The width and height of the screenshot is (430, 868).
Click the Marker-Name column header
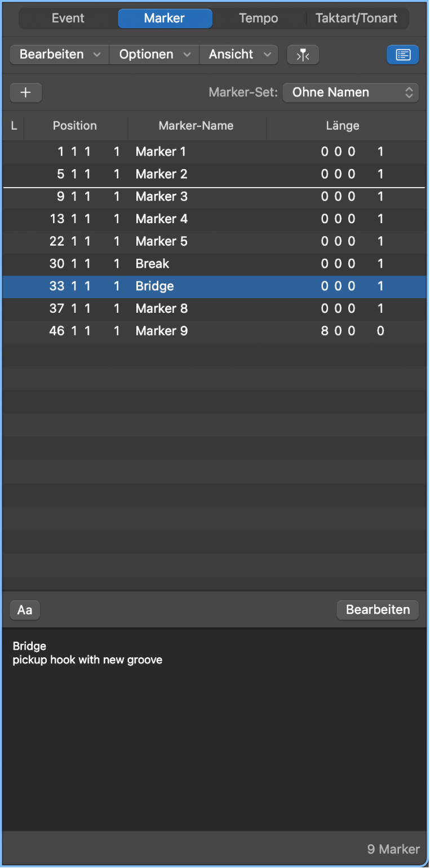coord(196,126)
